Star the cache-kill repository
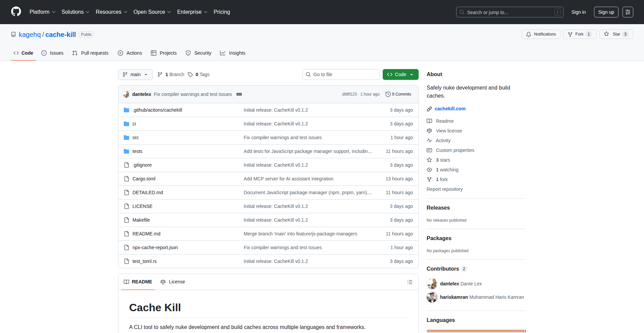The width and height of the screenshot is (644, 333). pyautogui.click(x=616, y=34)
